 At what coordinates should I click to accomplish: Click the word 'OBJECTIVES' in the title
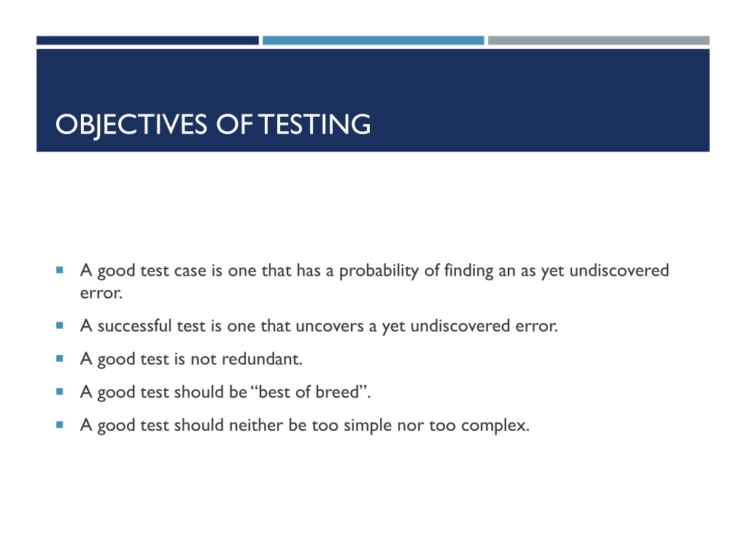pyautogui.click(x=131, y=125)
